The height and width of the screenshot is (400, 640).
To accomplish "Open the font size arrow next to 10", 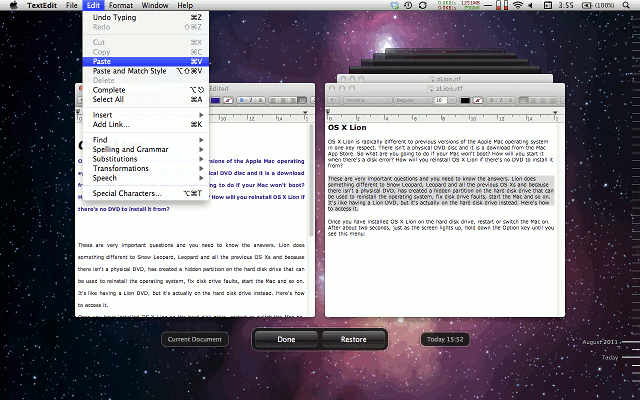I will pos(452,100).
